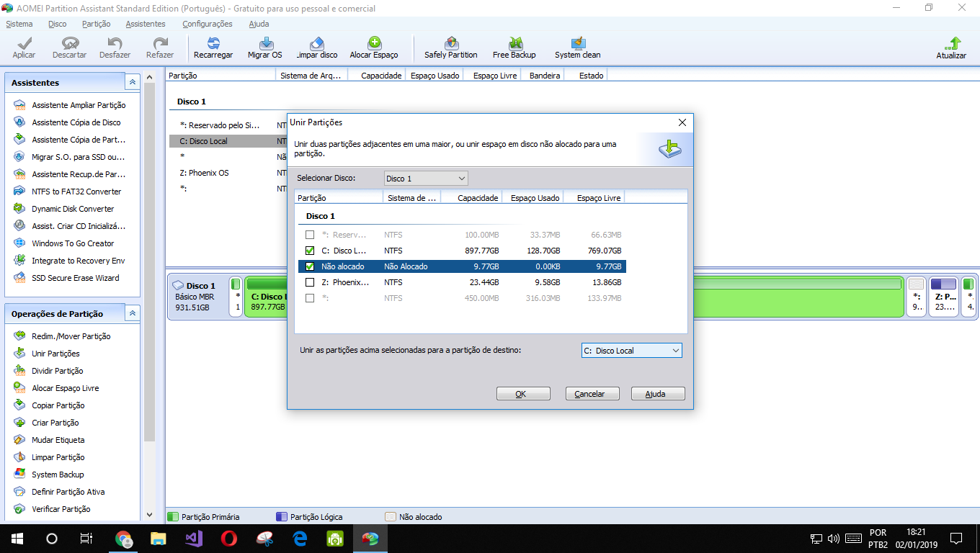
Task: Sort by the Capacidade dialog column
Action: pyautogui.click(x=471, y=198)
